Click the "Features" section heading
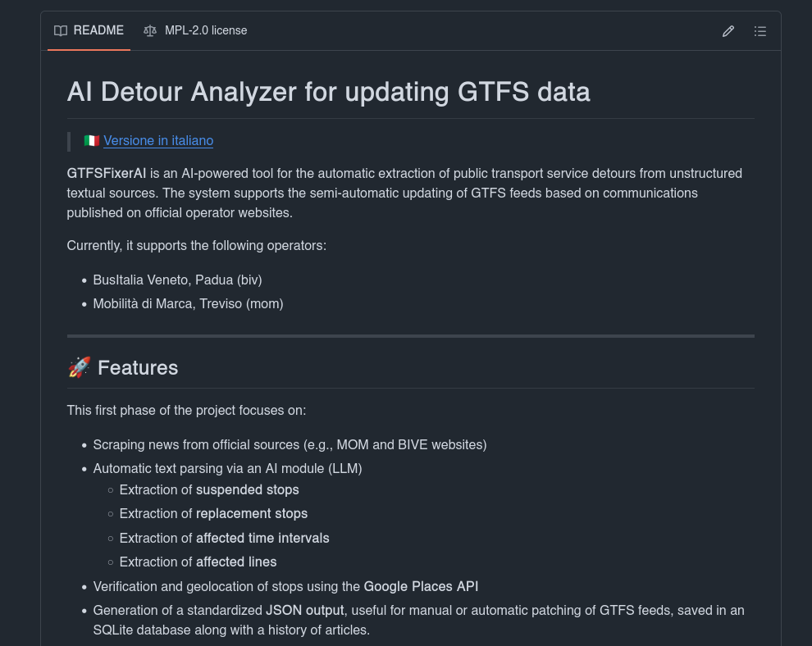Image resolution: width=812 pixels, height=646 pixels. [x=137, y=367]
